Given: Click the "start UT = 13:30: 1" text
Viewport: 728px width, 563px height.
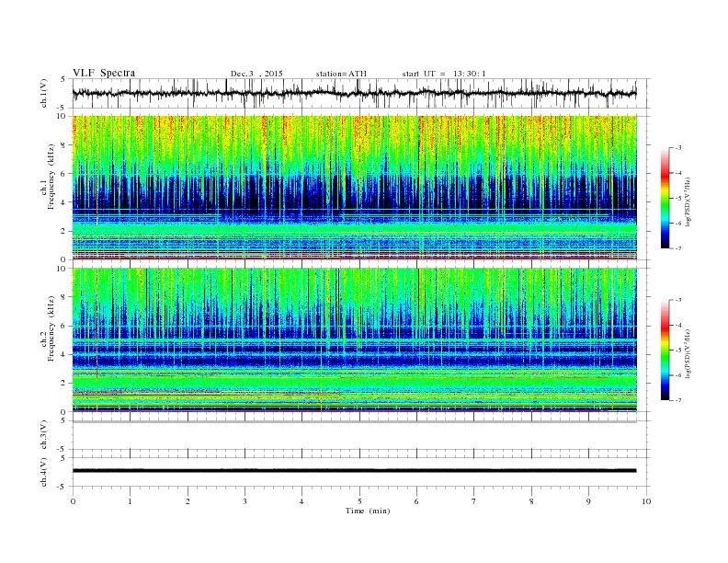Looking at the screenshot, I should 444,74.
